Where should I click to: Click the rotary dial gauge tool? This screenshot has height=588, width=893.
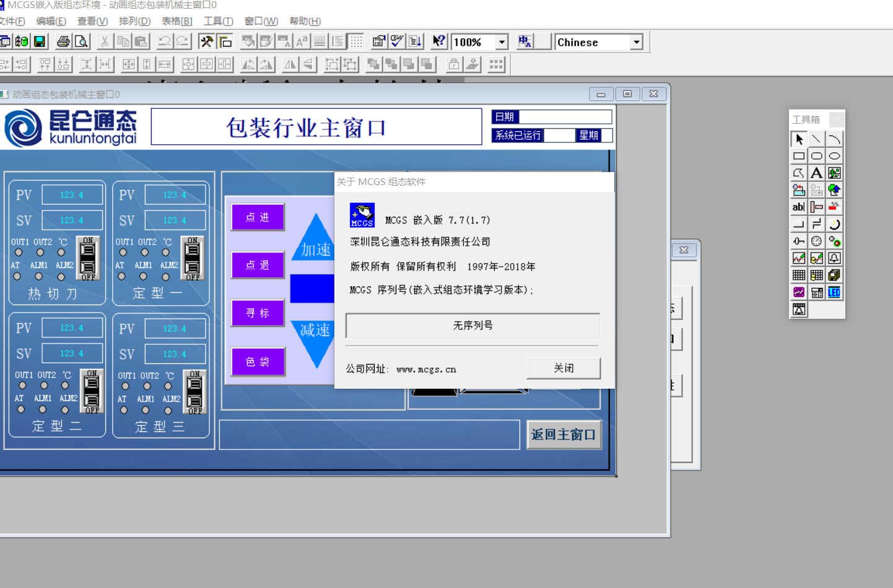817,241
